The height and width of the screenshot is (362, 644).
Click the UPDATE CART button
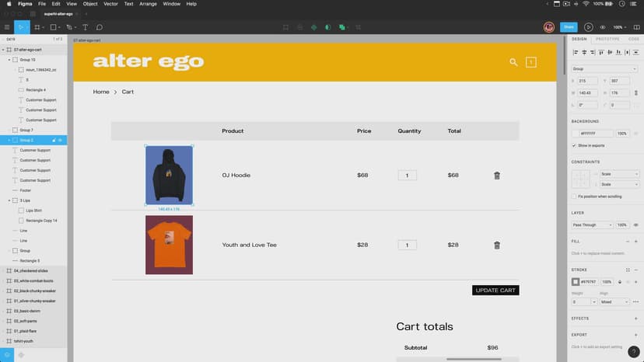coord(495,291)
